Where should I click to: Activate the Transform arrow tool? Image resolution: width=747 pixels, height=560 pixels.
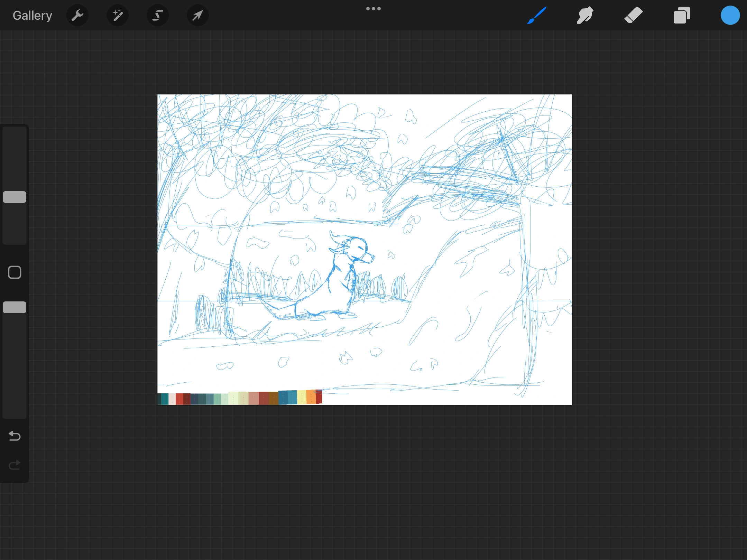point(197,15)
